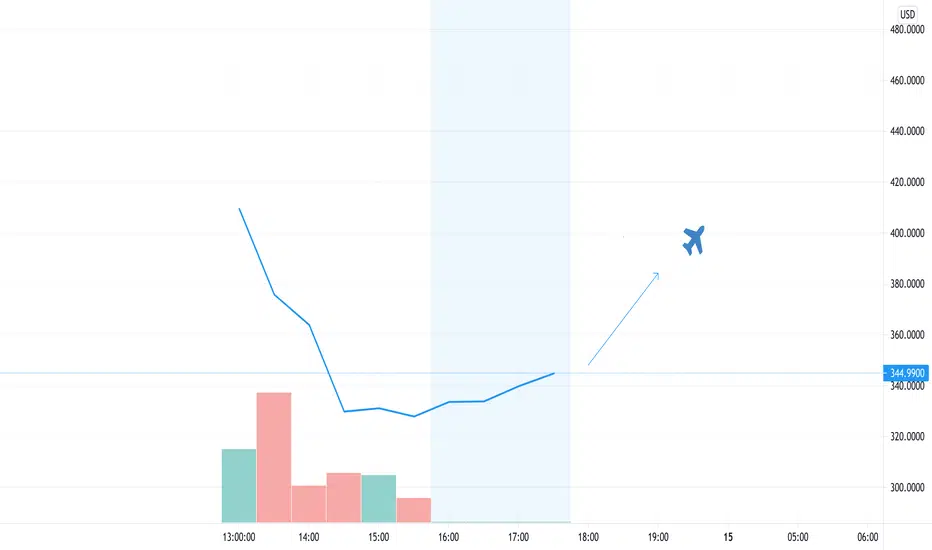Select the 06:00 time axis label
Image resolution: width=932 pixels, height=550 pixels.
coord(868,537)
